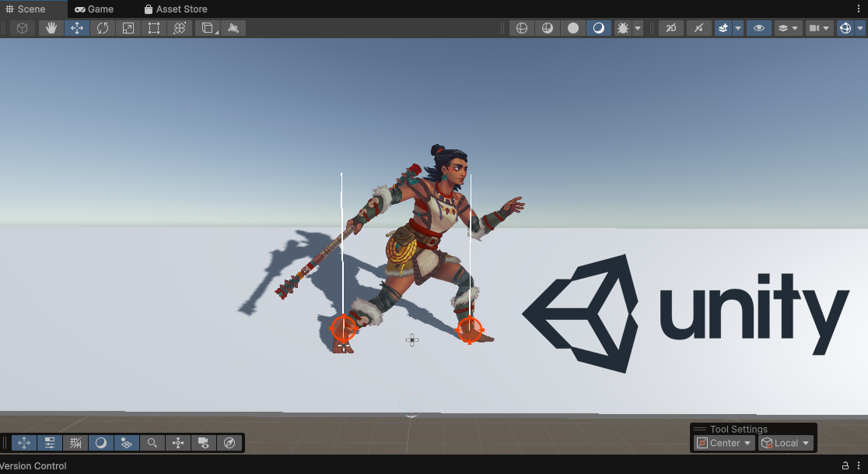Image resolution: width=868 pixels, height=474 pixels.
Task: Switch to the Scene tab
Action: [26, 9]
